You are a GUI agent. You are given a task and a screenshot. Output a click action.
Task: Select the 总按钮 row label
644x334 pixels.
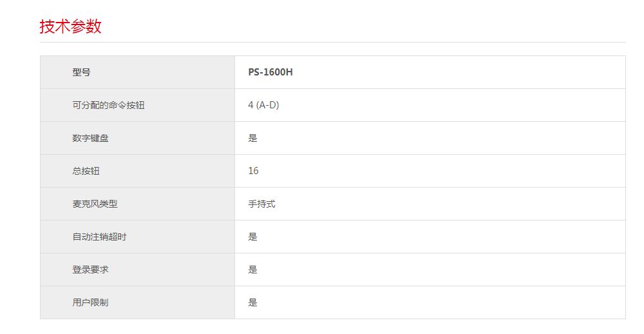pos(86,171)
